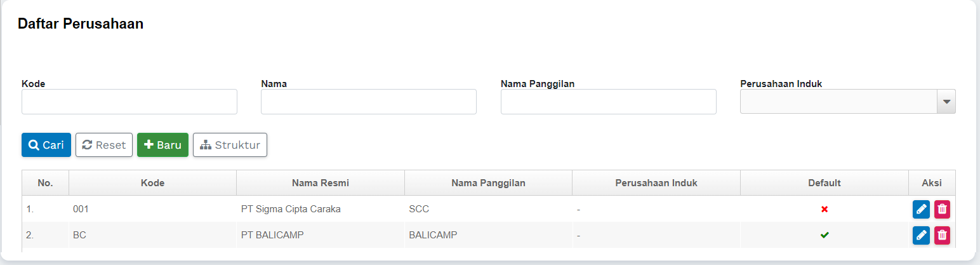Sort by the Kode column header
The height and width of the screenshot is (265, 980).
(x=152, y=183)
